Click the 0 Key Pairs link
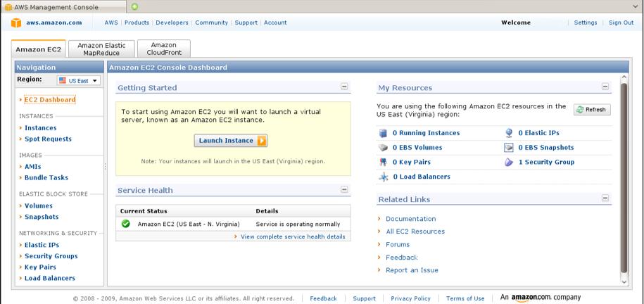Screen dimensions: 644x304 click(412, 162)
